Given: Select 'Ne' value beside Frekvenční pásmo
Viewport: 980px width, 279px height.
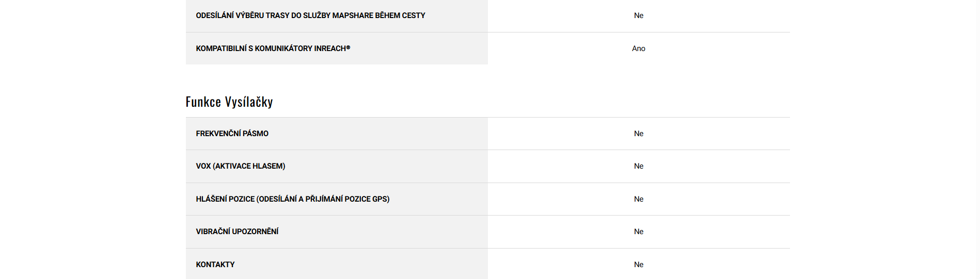Looking at the screenshot, I should [x=638, y=134].
